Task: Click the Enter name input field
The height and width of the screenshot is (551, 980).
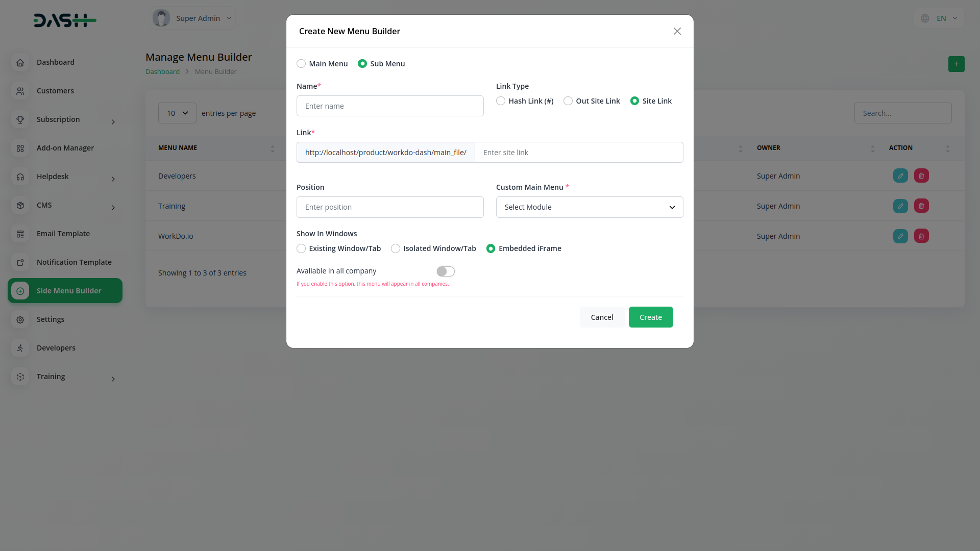Action: 389,106
